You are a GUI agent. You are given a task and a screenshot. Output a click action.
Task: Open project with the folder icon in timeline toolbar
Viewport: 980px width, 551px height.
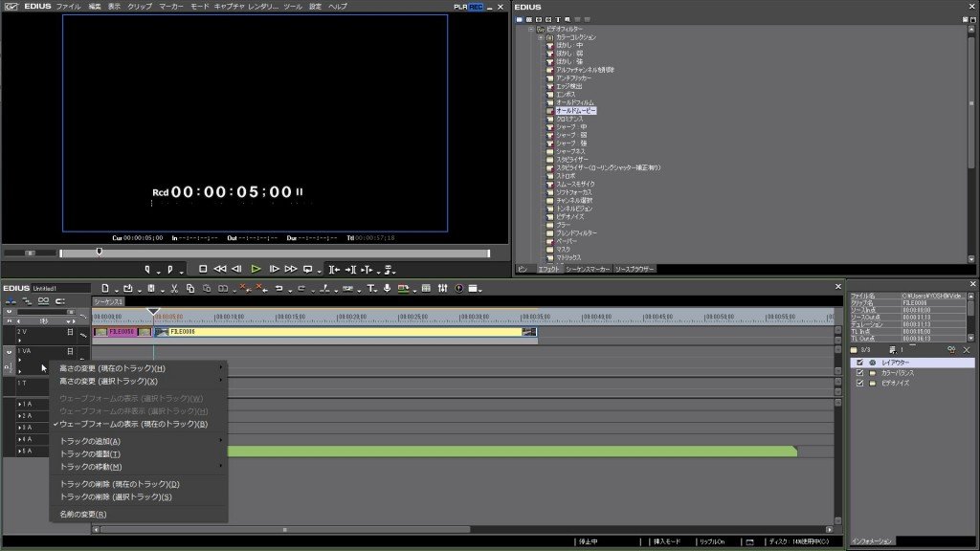coord(127,288)
